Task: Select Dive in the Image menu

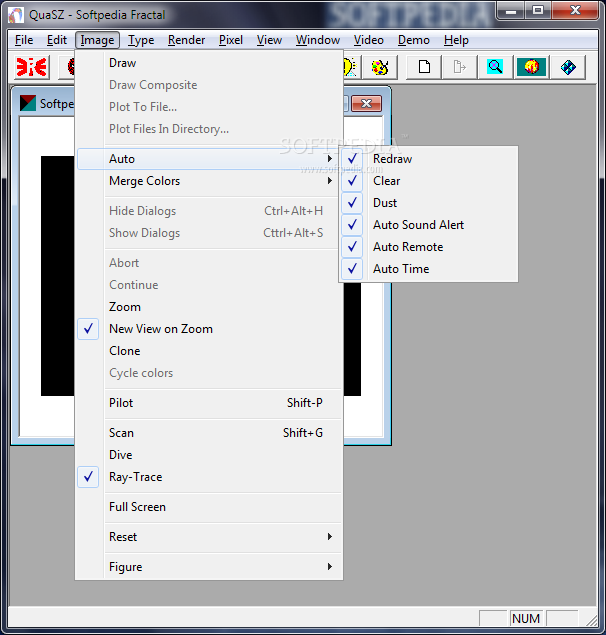Action: 209,455
